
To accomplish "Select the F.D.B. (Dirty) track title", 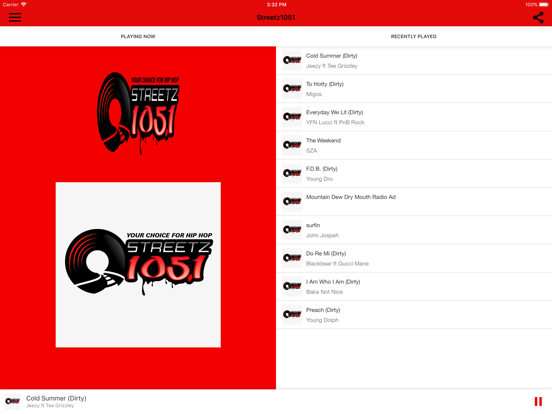I will (322, 169).
